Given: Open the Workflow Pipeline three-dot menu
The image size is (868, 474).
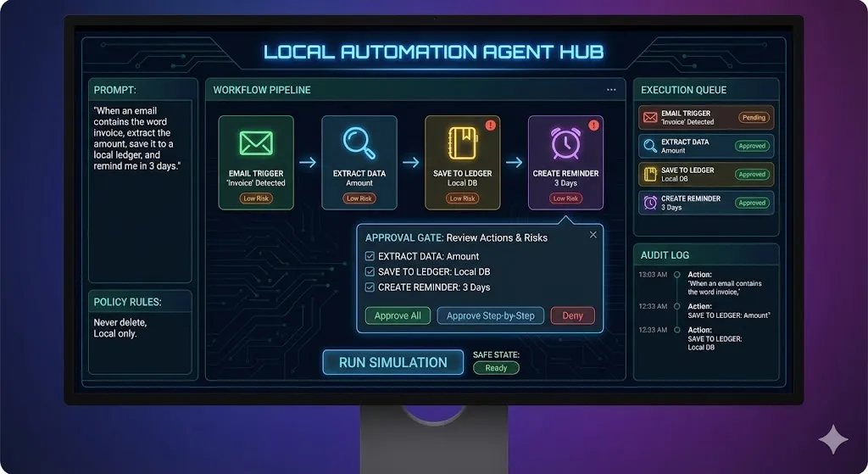Looking at the screenshot, I should (x=611, y=90).
